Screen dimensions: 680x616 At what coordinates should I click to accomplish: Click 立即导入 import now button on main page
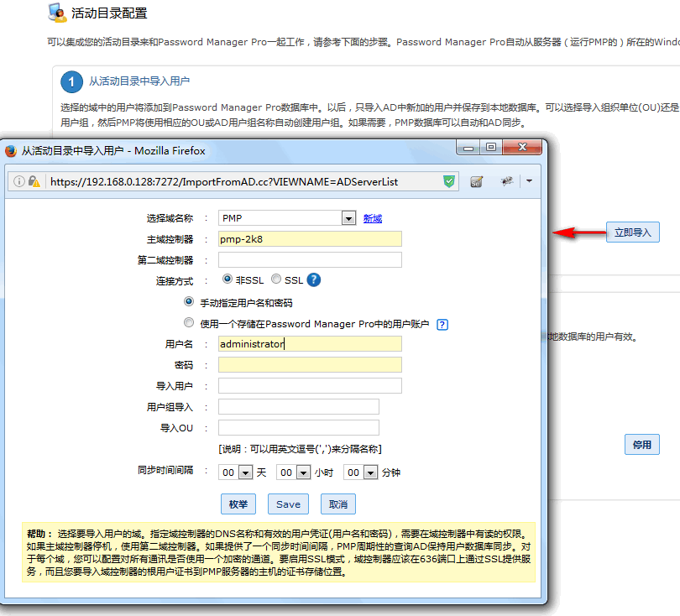coord(632,232)
